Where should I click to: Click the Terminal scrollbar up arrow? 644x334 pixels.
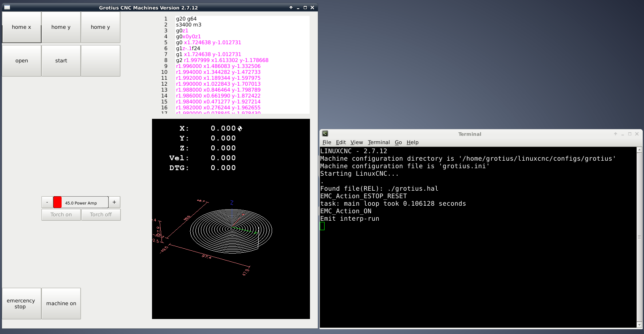tap(640, 150)
